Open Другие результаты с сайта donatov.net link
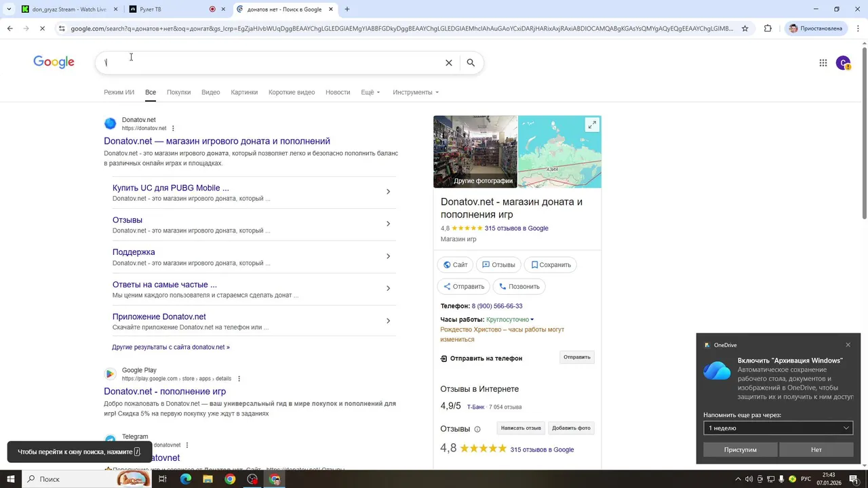 coord(171,347)
